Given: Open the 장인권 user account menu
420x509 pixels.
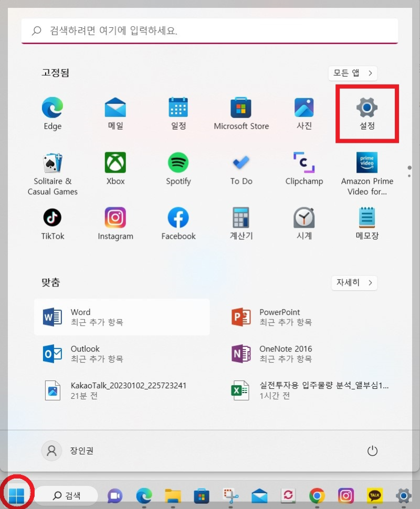Looking at the screenshot, I should coord(68,451).
